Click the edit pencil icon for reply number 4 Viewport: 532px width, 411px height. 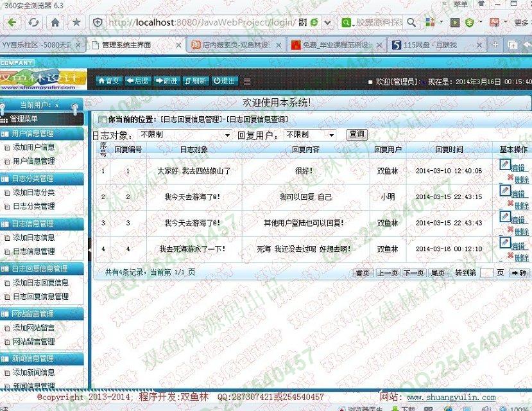(x=504, y=243)
